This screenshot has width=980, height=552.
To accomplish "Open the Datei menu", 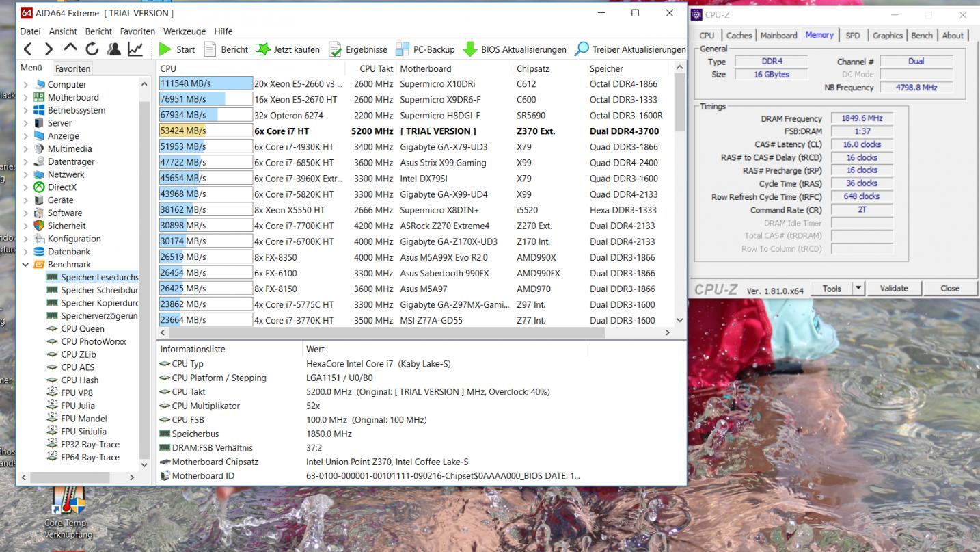I will click(x=31, y=31).
